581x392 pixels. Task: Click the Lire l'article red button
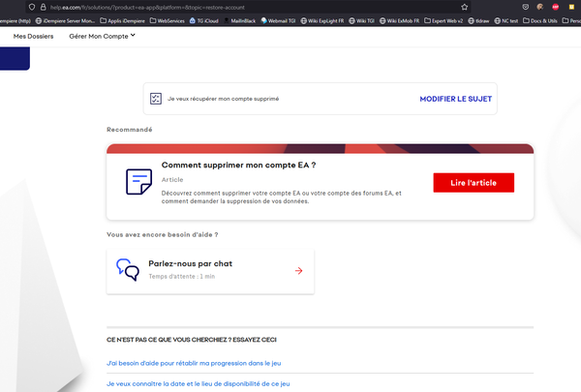point(474,183)
